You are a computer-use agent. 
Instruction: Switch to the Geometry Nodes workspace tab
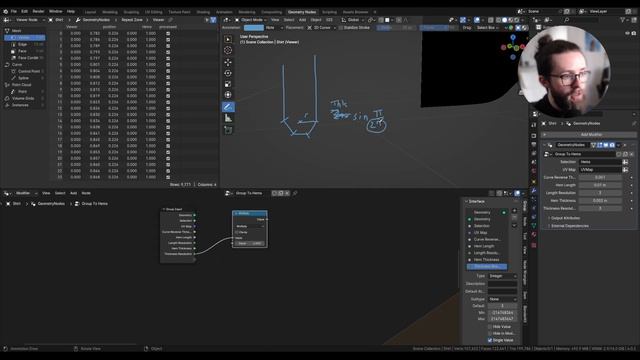pos(302,12)
